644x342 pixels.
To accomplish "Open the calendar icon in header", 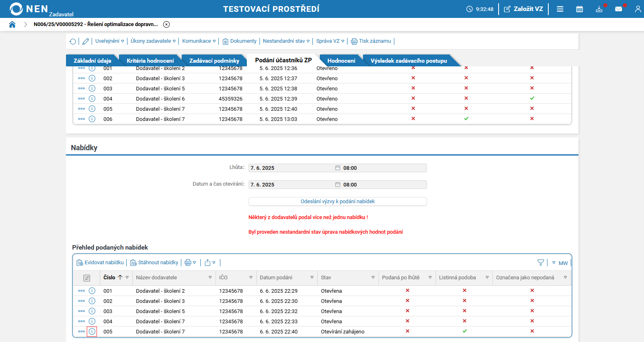I will click(579, 9).
